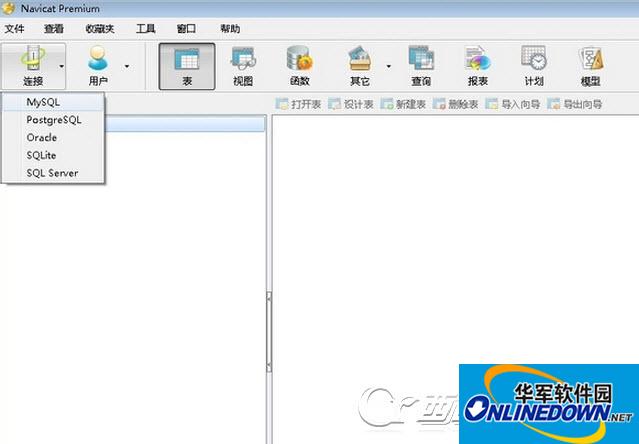
Task: Click the vertical splitter between panes
Action: (x=267, y=318)
